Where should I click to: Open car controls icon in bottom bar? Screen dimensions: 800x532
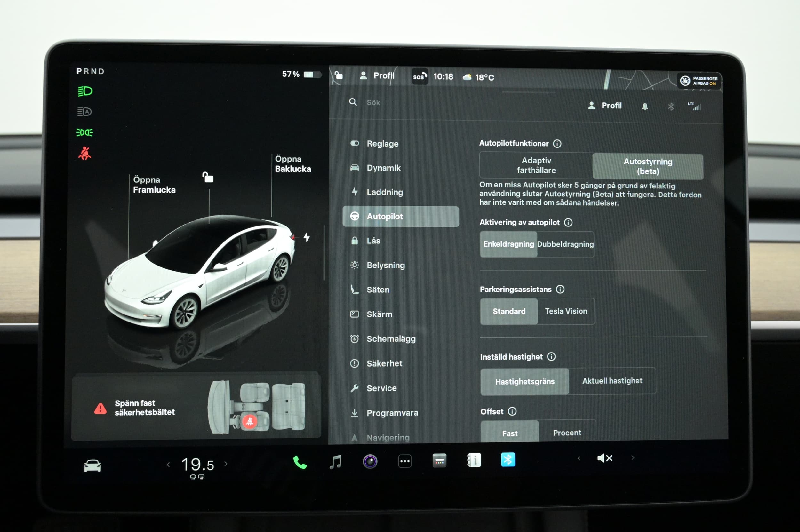coord(92,465)
